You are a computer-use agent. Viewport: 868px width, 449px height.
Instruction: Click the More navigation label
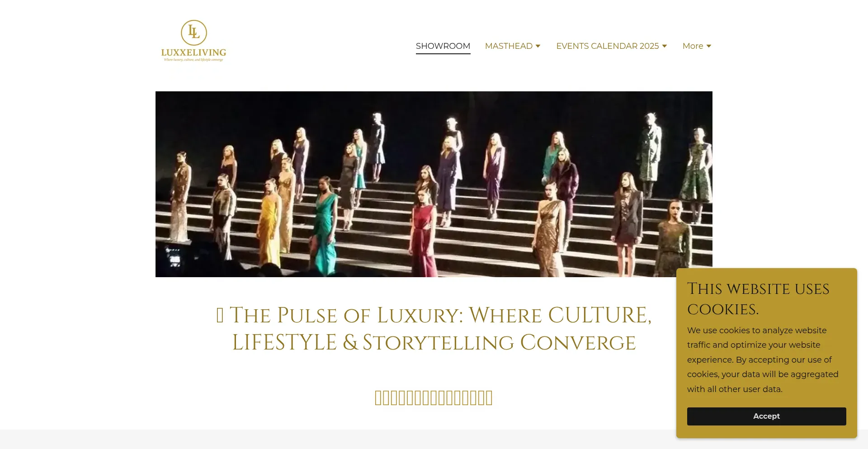coord(693,46)
